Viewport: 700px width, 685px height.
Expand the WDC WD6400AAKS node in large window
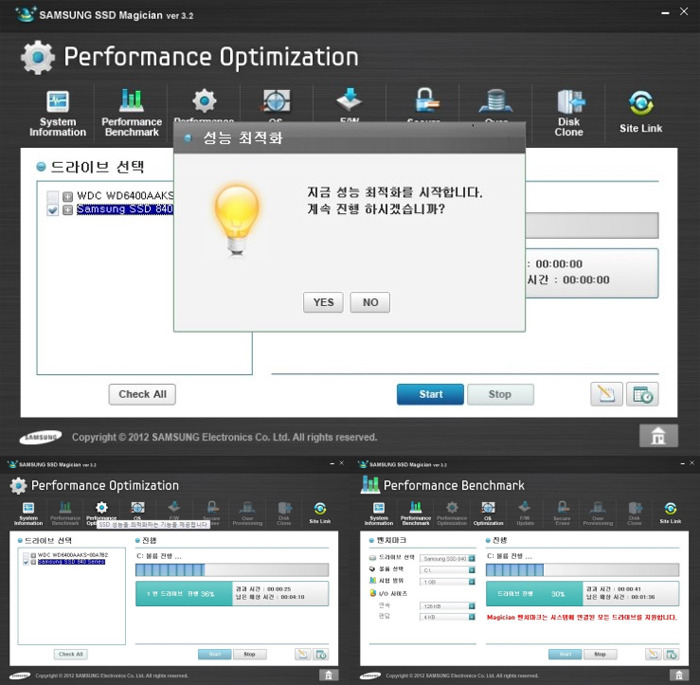pyautogui.click(x=67, y=196)
